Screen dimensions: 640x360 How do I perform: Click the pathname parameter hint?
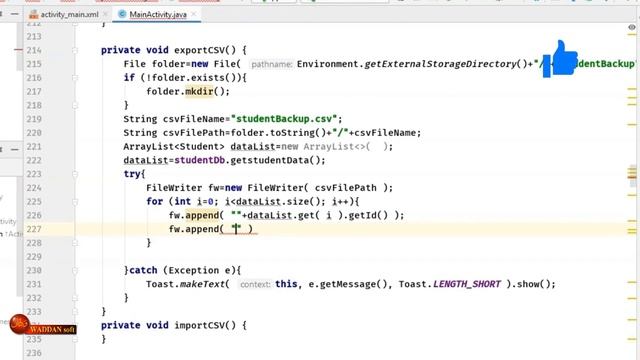pos(271,64)
